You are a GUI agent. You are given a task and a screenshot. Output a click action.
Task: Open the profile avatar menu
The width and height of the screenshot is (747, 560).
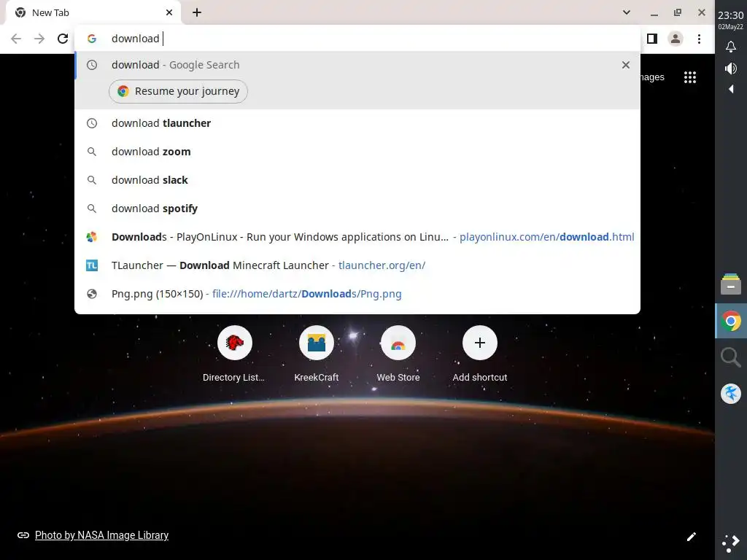tap(675, 39)
